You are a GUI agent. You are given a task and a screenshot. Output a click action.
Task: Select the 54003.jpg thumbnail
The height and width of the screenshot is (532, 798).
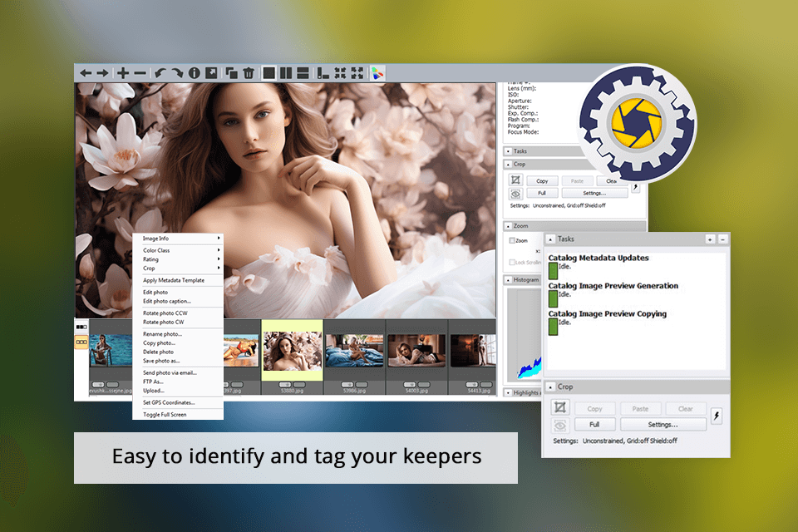[x=416, y=350]
